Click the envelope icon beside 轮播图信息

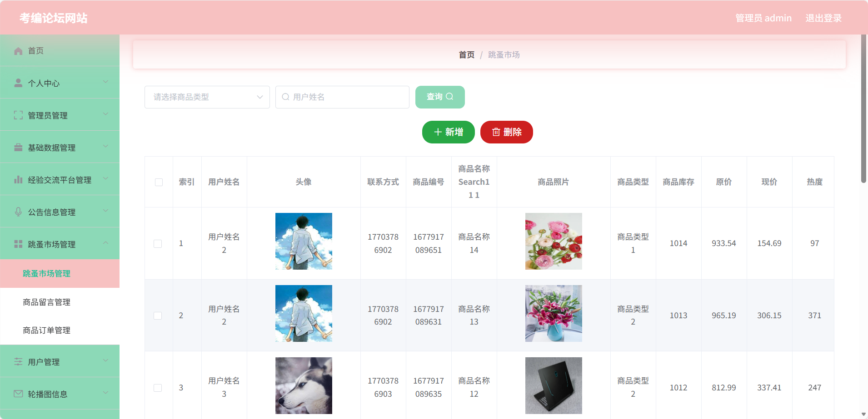(x=18, y=394)
